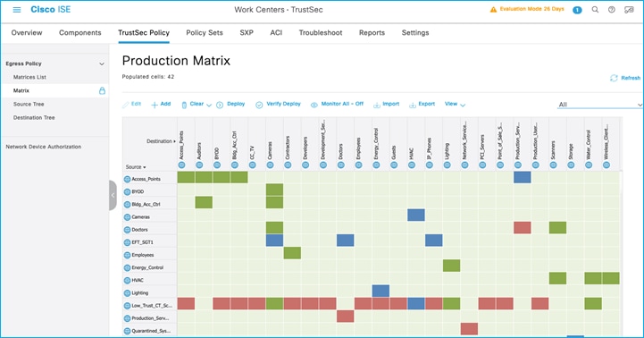Open the notifications badge icon
The width and height of the screenshot is (644, 338).
[x=577, y=10]
